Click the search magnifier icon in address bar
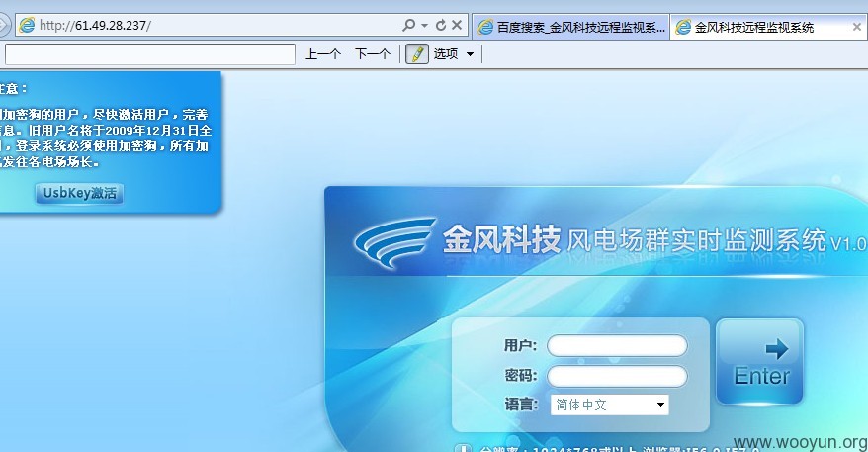Image resolution: width=868 pixels, height=452 pixels. [408, 26]
